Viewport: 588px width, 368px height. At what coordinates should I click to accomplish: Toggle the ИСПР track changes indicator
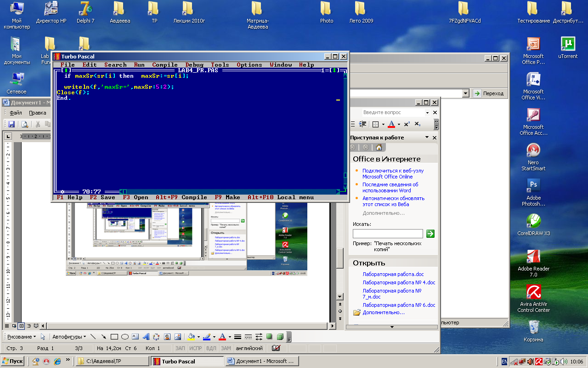(x=196, y=348)
